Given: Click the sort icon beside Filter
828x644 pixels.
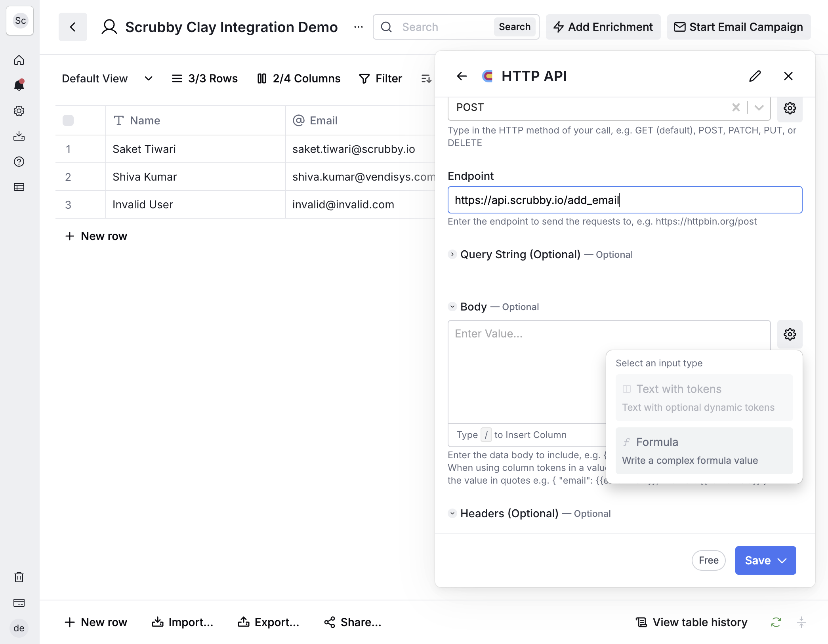Looking at the screenshot, I should [x=426, y=78].
